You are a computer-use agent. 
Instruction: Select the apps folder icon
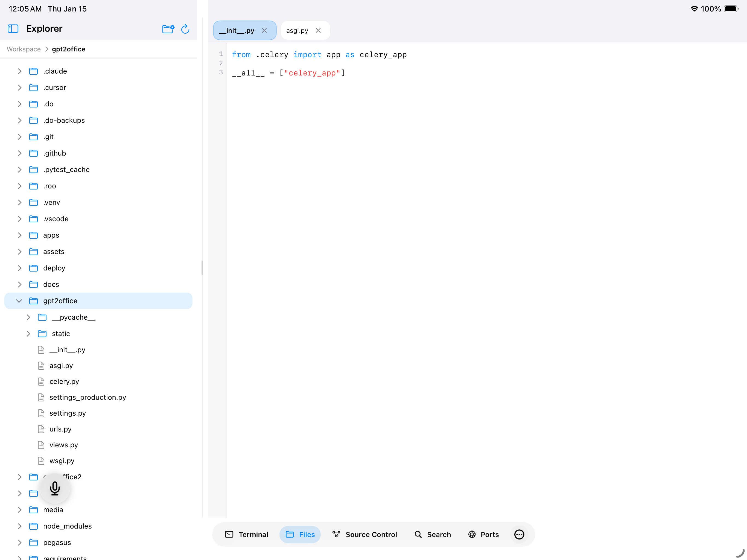coord(33,235)
